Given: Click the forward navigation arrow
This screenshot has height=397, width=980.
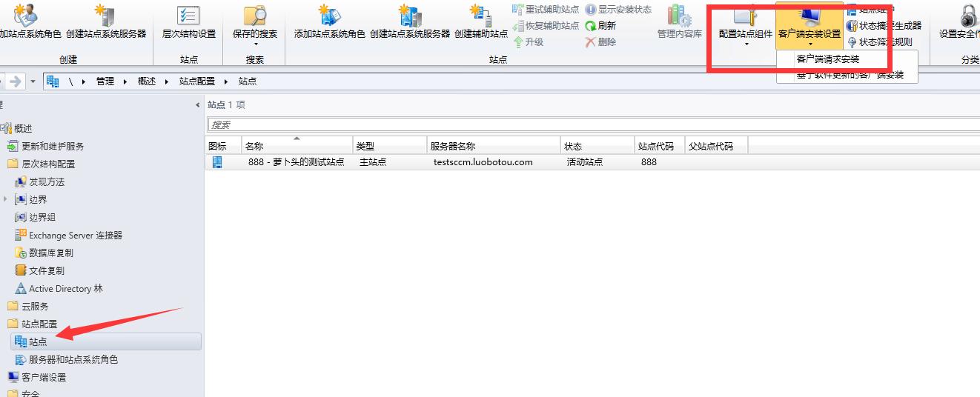Looking at the screenshot, I should pyautogui.click(x=16, y=81).
